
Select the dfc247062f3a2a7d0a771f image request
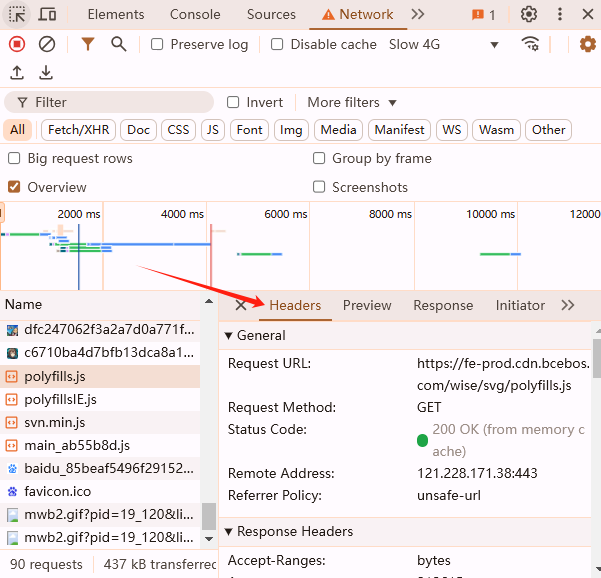[x=100, y=330]
